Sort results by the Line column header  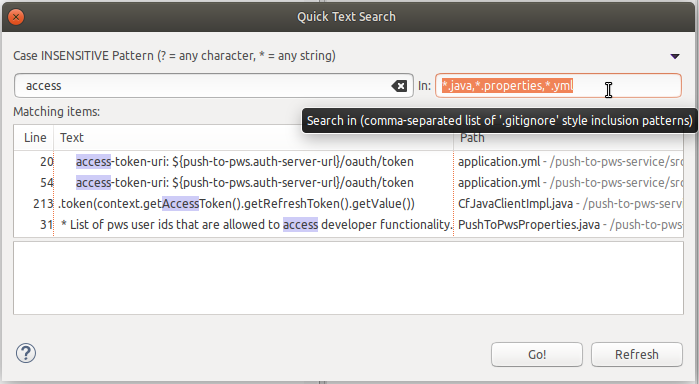pos(34,138)
